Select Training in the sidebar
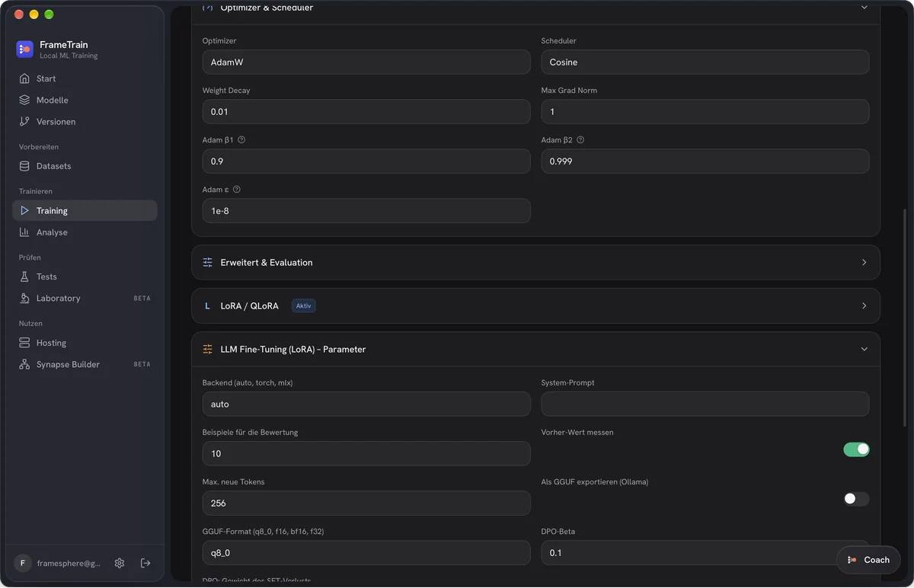The image size is (914, 588). click(85, 210)
